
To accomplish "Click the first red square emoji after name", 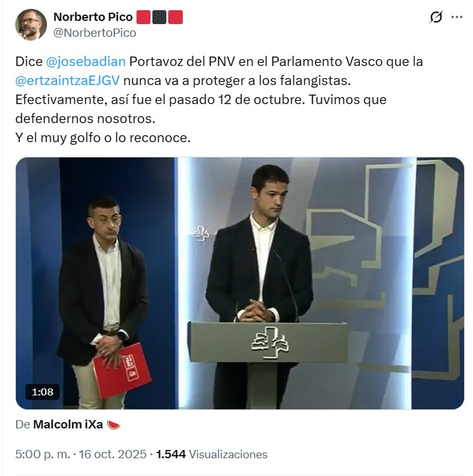I will click(143, 17).
